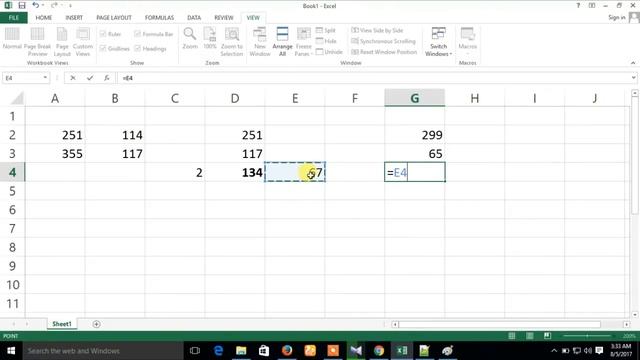The width and height of the screenshot is (640, 360).
Task: Click Zoom to Selection icon
Action: tap(232, 42)
